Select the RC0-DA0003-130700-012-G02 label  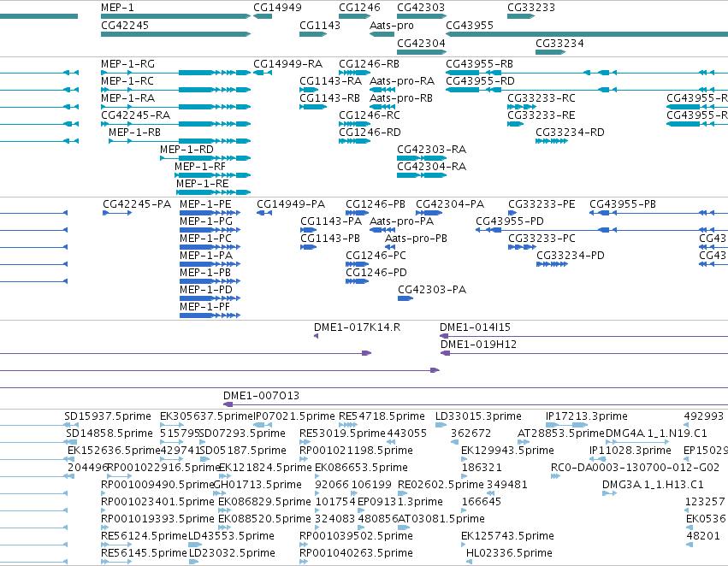[x=635, y=468]
